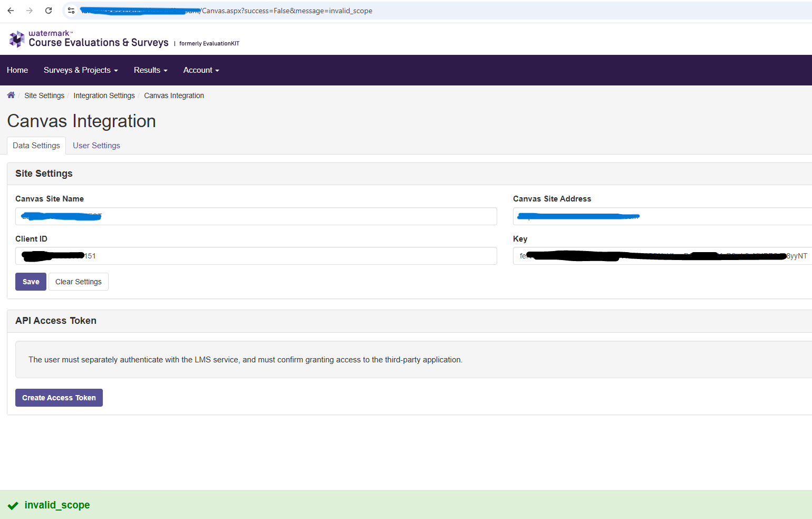Click the 'formerly EvaluationKIT' text
The image size is (812, 519).
point(209,44)
